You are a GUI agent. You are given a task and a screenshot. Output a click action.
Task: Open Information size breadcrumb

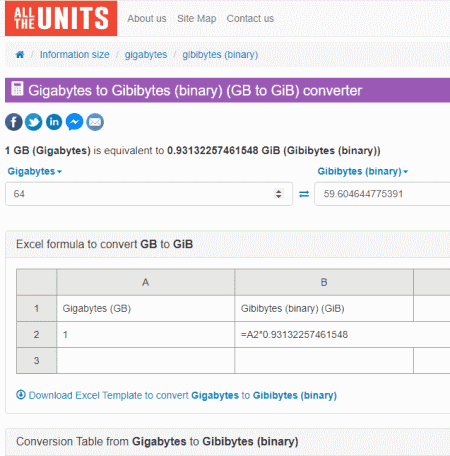[x=75, y=55]
